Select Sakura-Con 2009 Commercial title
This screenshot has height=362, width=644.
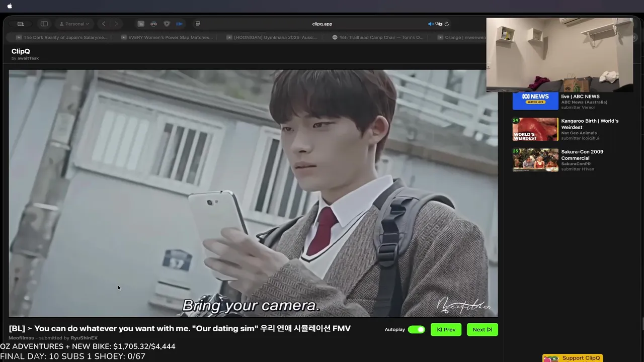click(x=582, y=155)
